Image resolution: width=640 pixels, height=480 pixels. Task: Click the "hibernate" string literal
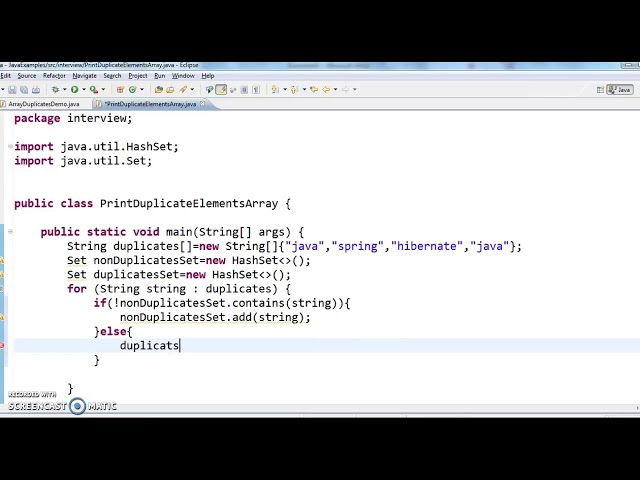[x=427, y=246]
